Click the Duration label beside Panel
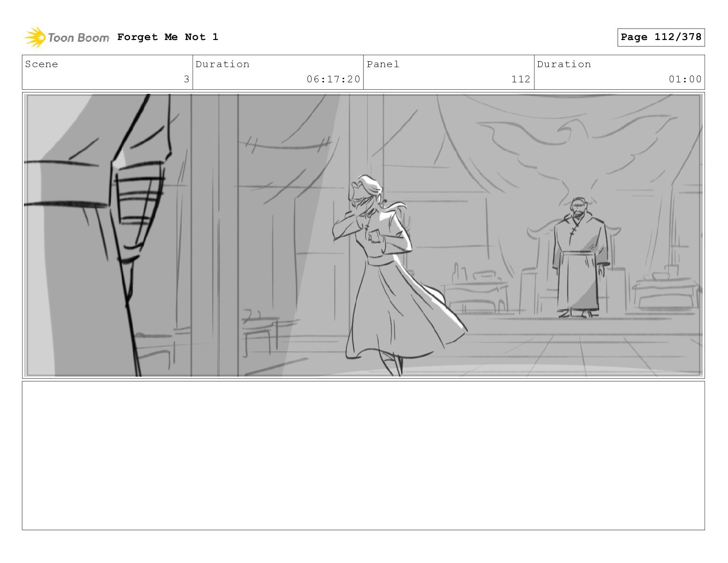Viewport: 728px width, 563px height. click(x=564, y=64)
